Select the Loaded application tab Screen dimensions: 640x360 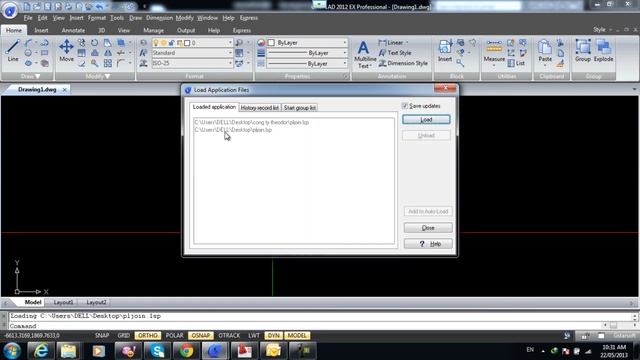coord(214,107)
